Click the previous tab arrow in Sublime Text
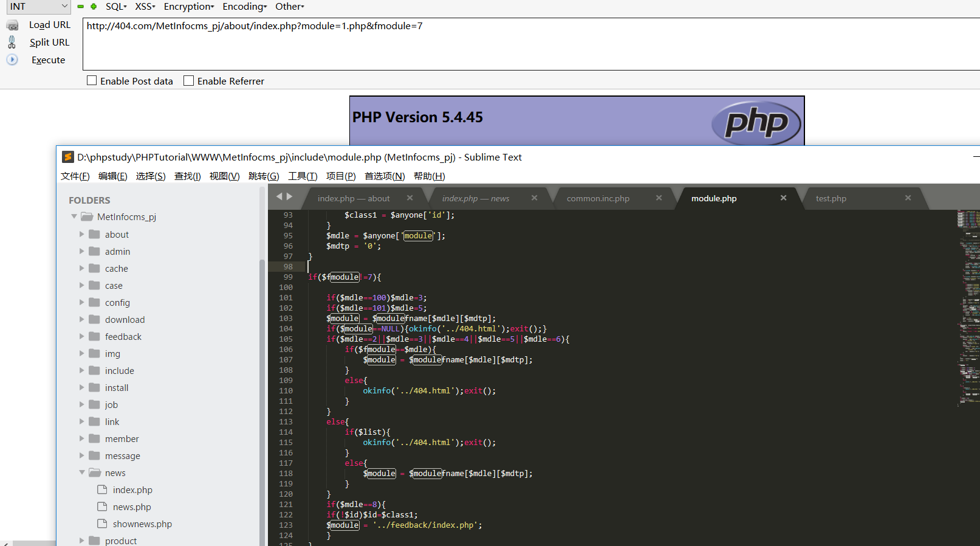The width and height of the screenshot is (980, 546). (279, 196)
